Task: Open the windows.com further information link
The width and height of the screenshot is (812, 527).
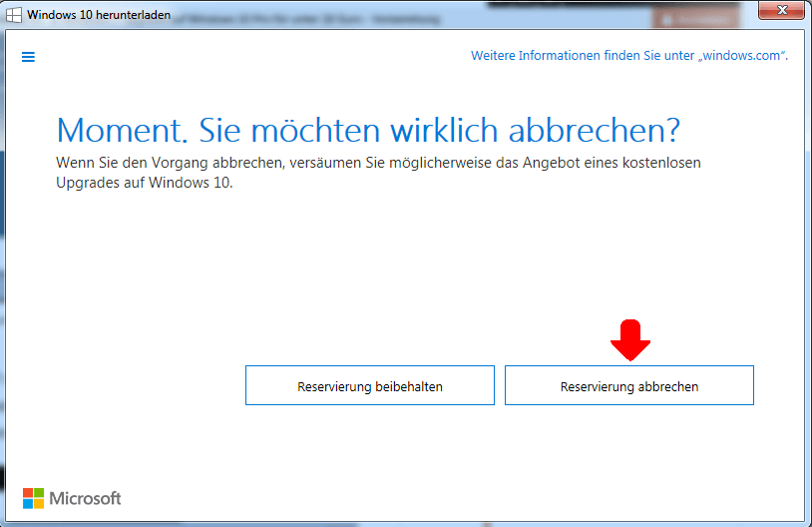Action: tap(629, 56)
